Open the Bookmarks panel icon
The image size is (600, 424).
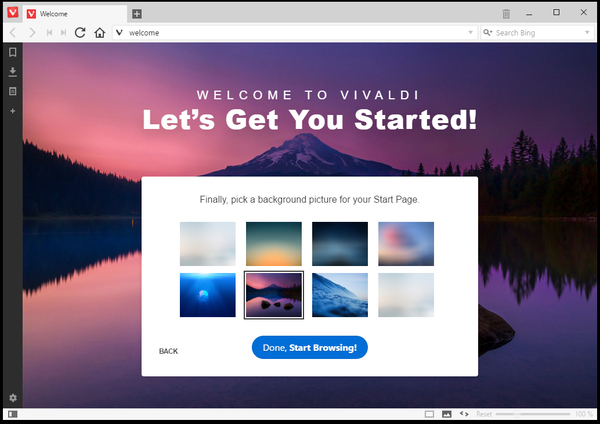[x=13, y=52]
